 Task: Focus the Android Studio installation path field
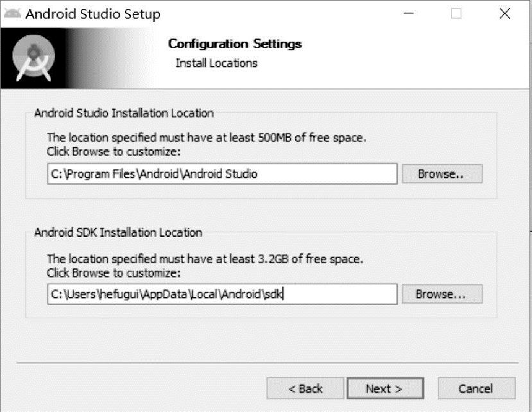(222, 174)
